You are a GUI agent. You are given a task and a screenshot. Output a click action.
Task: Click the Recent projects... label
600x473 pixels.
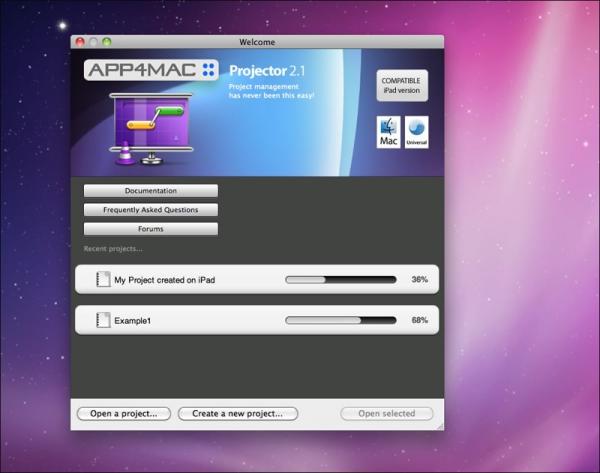coord(113,249)
